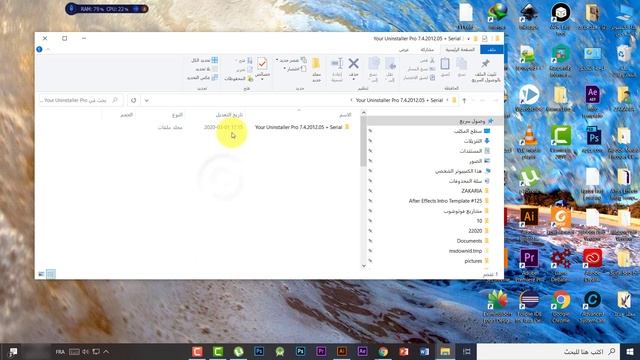
Task: Click the blue Help question mark icon
Action: [39, 49]
